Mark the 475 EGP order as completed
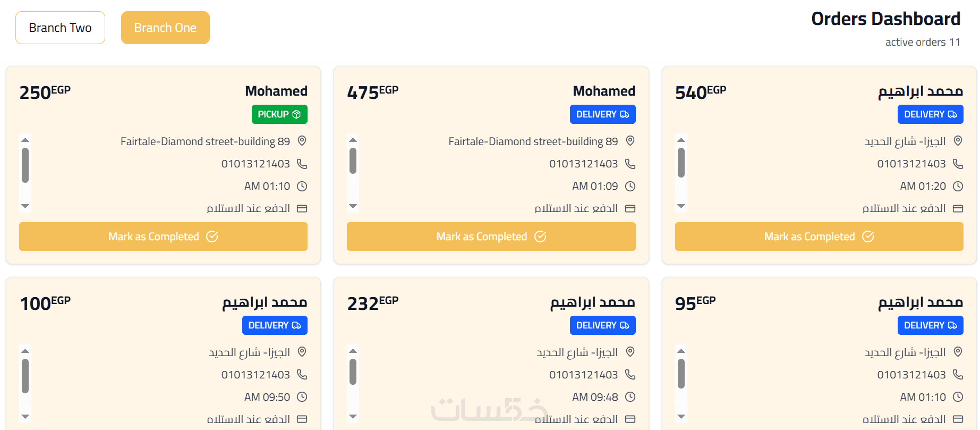 click(491, 237)
